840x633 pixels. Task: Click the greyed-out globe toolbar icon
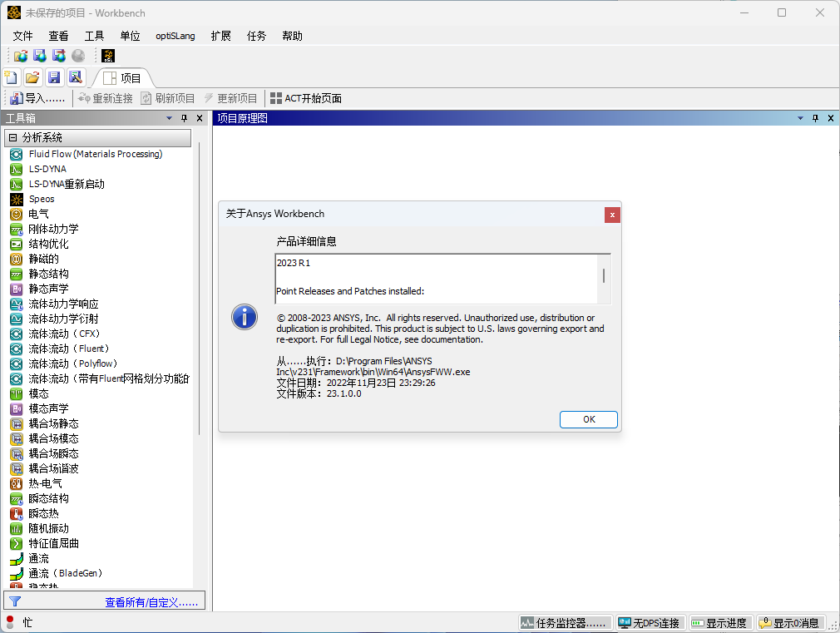(78, 56)
